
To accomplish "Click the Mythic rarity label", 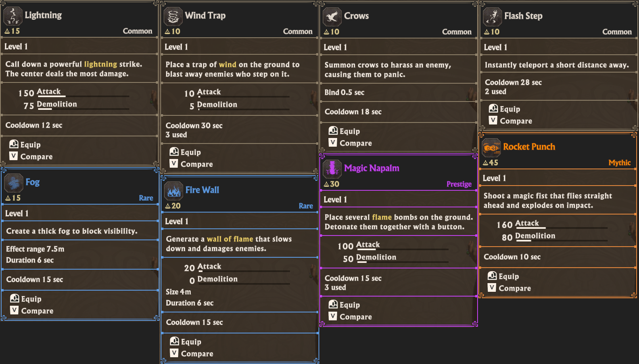I will tap(619, 163).
